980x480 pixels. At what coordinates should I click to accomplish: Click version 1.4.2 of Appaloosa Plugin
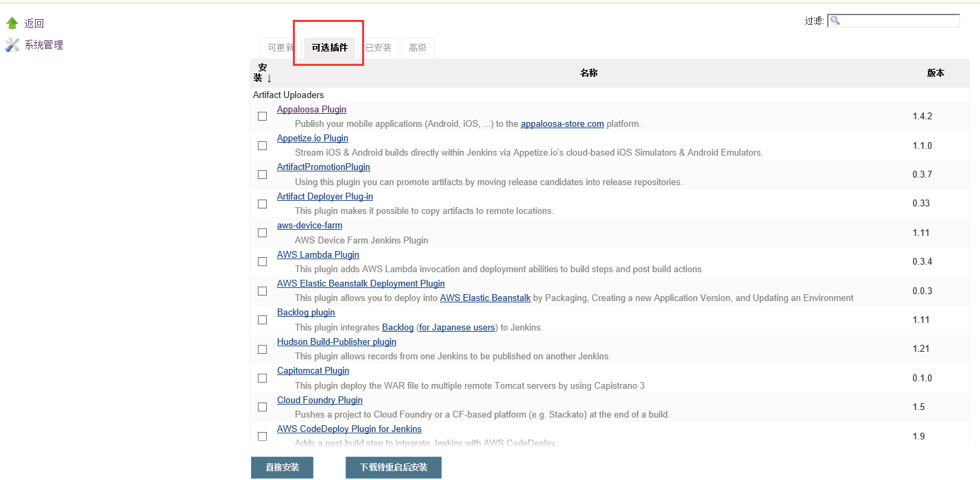point(922,117)
